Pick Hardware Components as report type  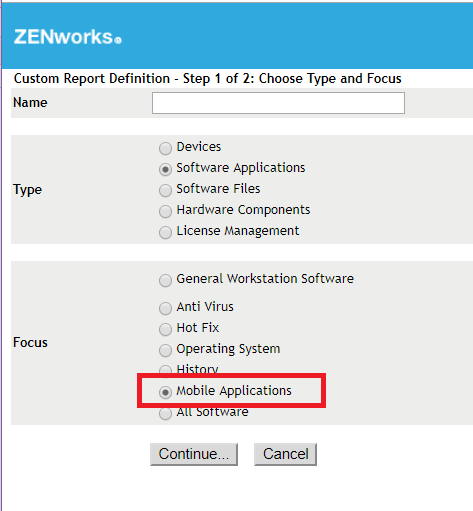[165, 211]
